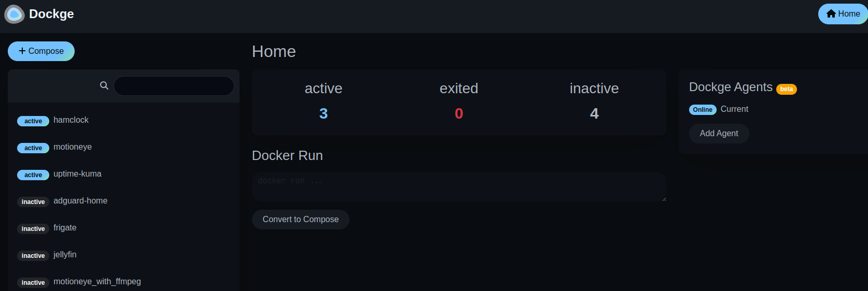This screenshot has height=291, width=868.
Task: Focus the stack search field
Action: click(174, 86)
